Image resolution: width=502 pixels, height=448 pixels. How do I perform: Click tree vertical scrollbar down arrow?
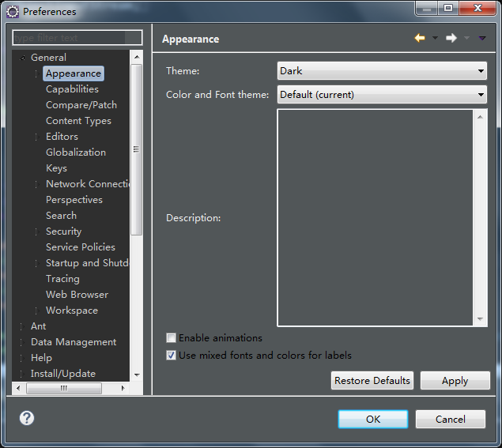[137, 375]
